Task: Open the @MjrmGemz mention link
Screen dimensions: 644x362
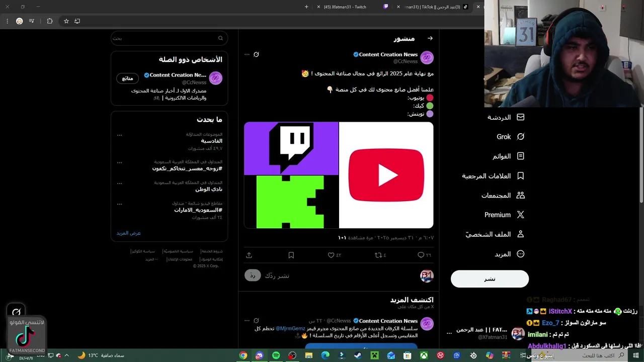Action: pos(290,328)
